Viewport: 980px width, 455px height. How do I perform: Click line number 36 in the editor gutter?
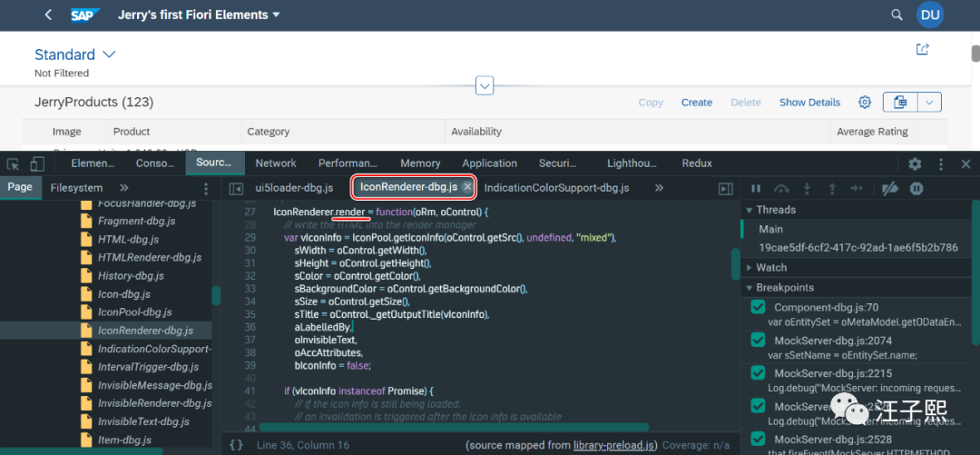(250, 327)
